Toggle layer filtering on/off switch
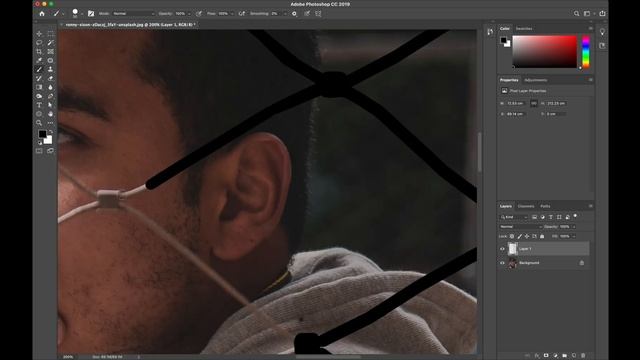This screenshot has width=640, height=360. coord(575,216)
